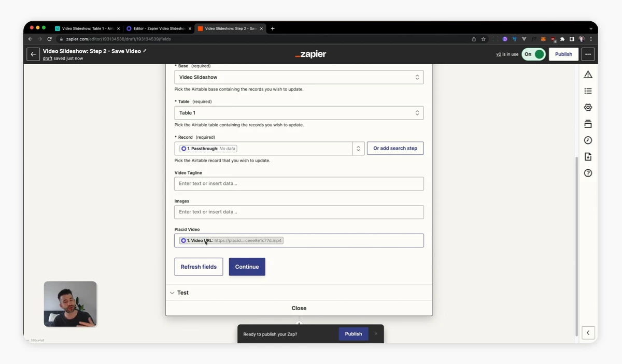Screen dimensions: 622x364
Task: Open the Table dropdown showing Table 1
Action: (299, 113)
